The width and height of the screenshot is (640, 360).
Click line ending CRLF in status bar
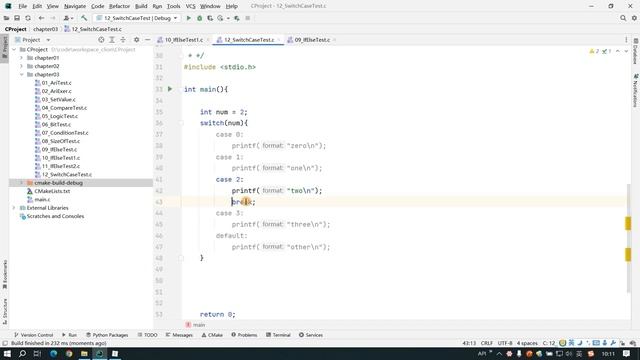pyautogui.click(x=487, y=343)
